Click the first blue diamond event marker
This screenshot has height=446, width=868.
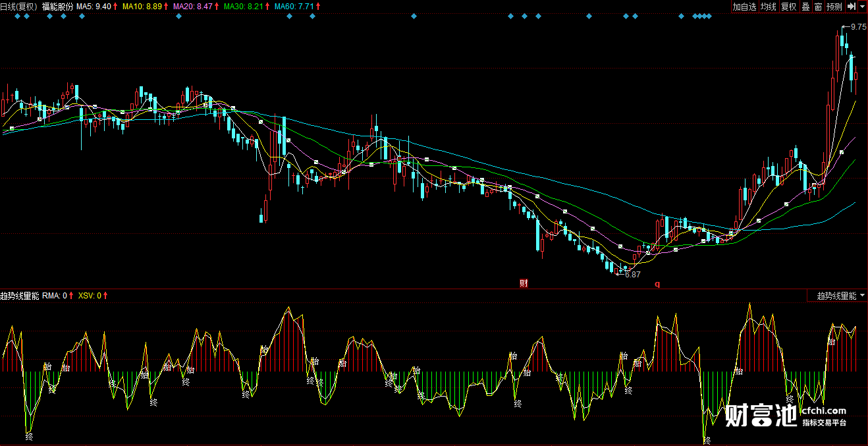point(16,16)
